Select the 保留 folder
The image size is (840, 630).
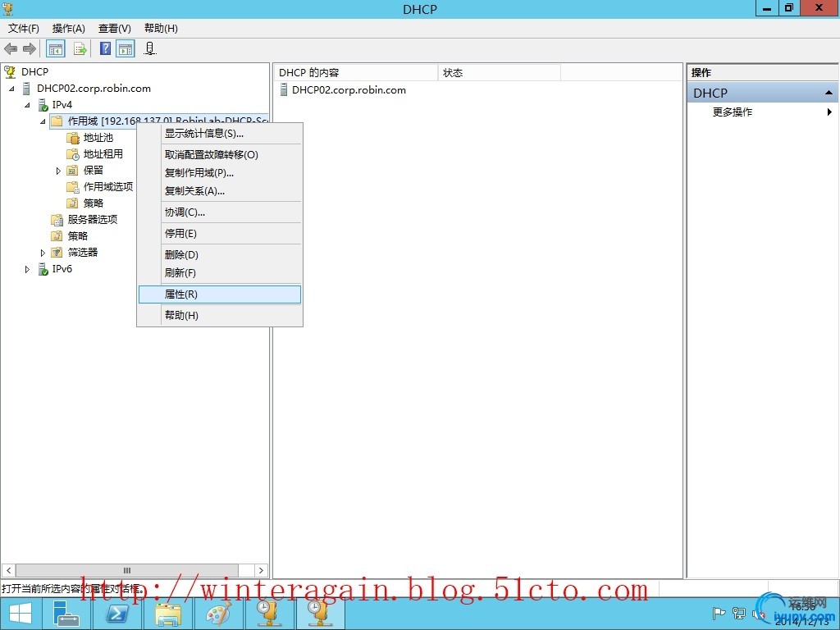(x=94, y=171)
